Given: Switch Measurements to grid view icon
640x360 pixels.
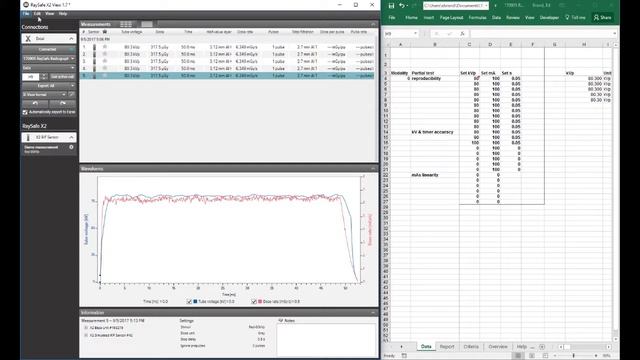Looking at the screenshot, I should pyautogui.click(x=126, y=24).
